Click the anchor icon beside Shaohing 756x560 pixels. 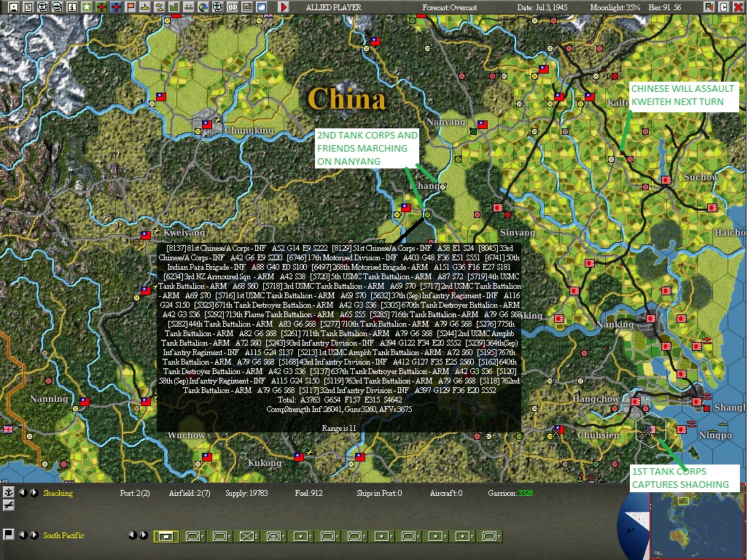(8, 492)
